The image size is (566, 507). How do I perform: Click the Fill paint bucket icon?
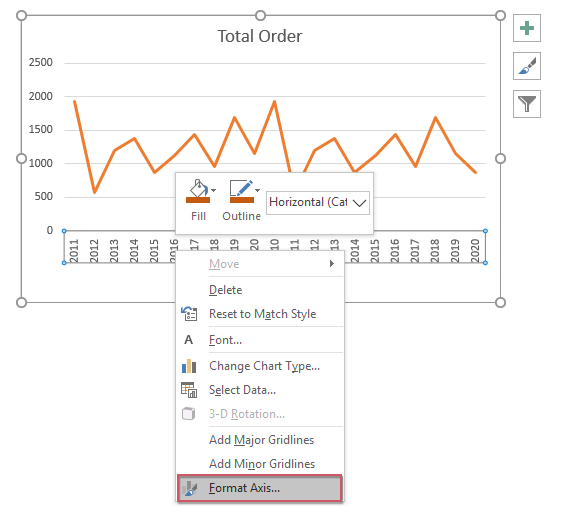point(199,188)
